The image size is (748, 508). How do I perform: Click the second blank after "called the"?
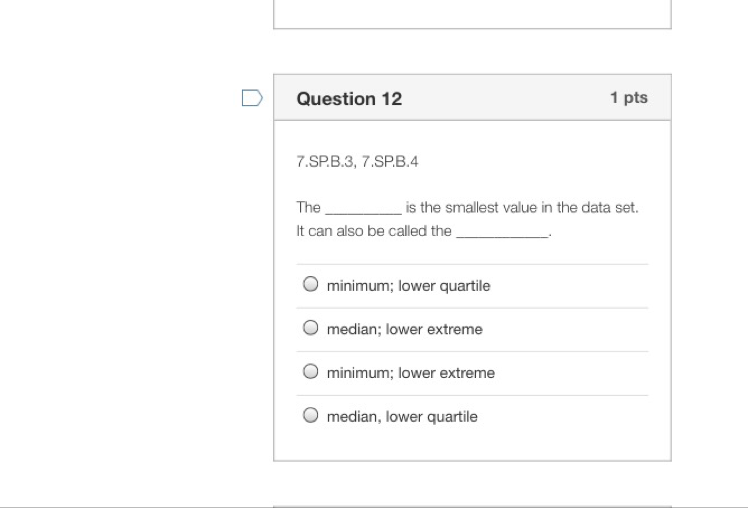pyautogui.click(x=502, y=232)
